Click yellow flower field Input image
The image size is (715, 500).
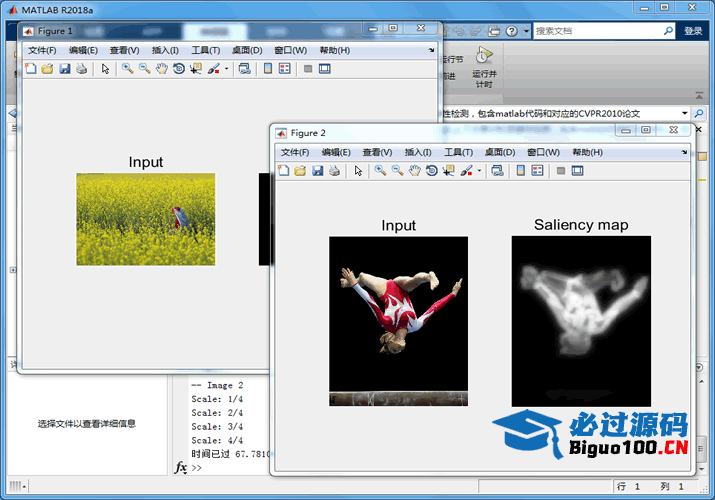[x=145, y=219]
